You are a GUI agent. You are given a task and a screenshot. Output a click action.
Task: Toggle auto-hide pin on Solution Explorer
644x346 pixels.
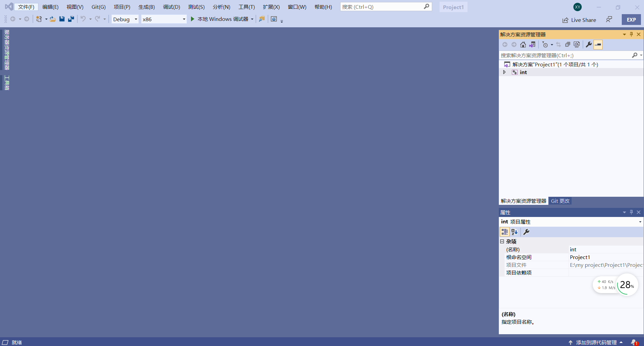pyautogui.click(x=632, y=34)
